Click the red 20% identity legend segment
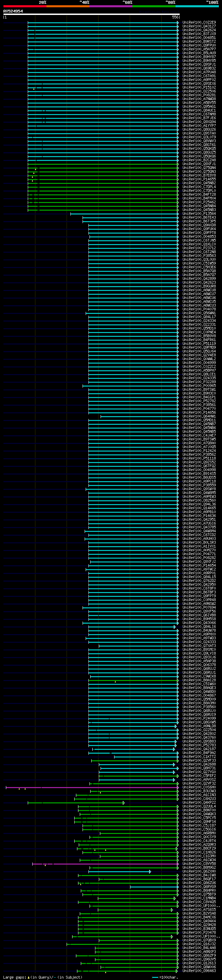Image resolution: width=222 pixels, height=980 pixels. [25, 6]
